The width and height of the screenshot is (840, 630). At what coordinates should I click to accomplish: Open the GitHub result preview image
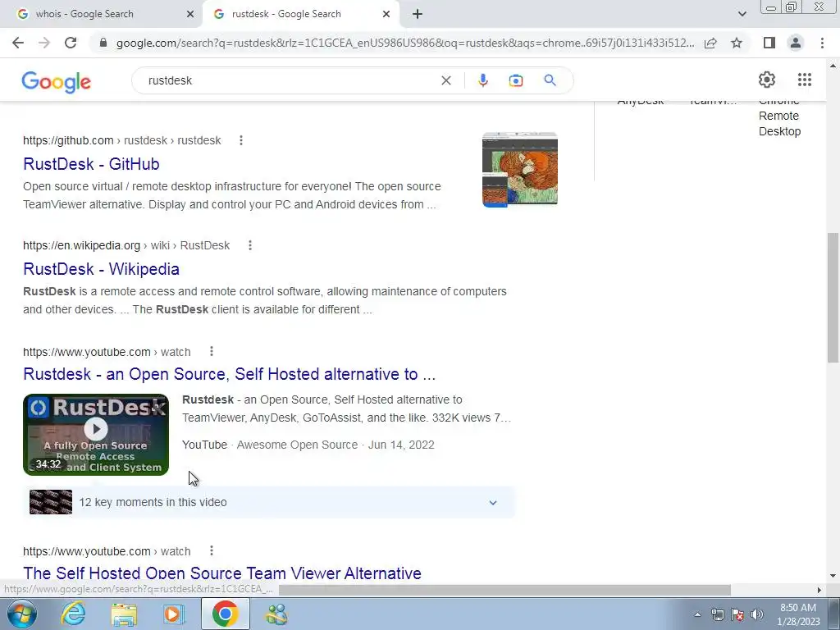519,169
